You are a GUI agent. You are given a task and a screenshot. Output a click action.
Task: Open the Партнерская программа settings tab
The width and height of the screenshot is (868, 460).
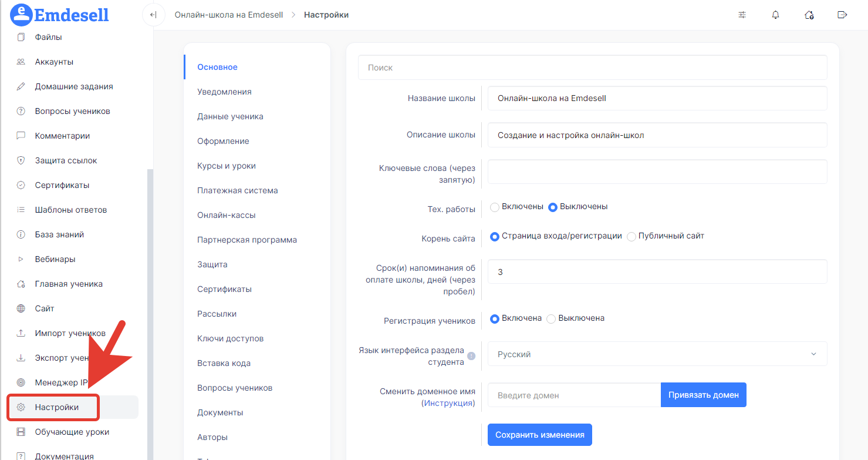coord(247,240)
